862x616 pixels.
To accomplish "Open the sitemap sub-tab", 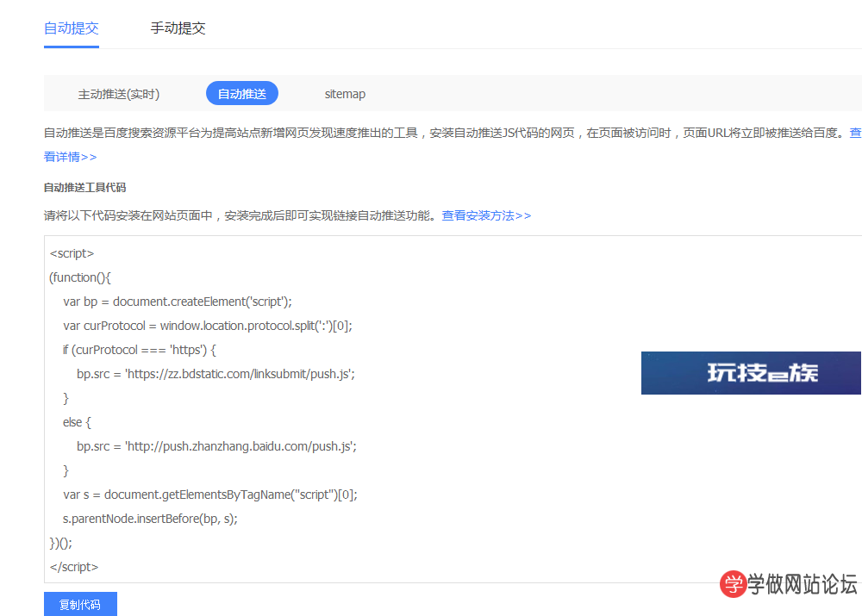I will click(x=345, y=94).
